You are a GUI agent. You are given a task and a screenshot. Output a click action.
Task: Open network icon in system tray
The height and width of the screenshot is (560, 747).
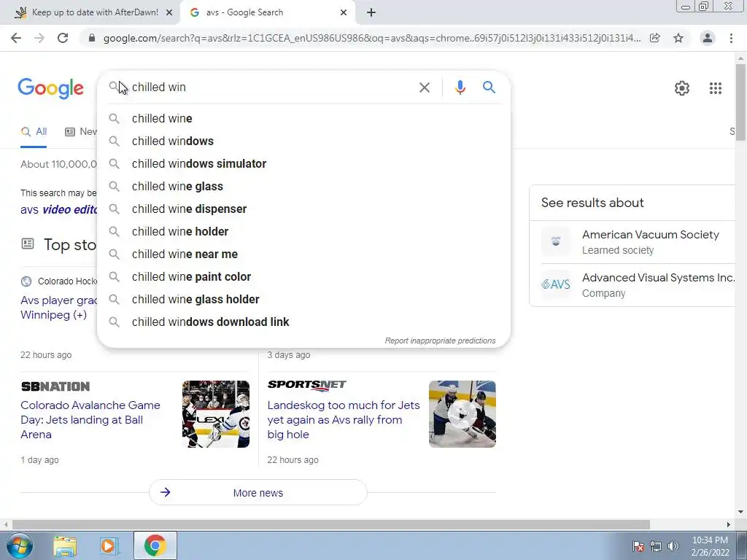pos(656,546)
